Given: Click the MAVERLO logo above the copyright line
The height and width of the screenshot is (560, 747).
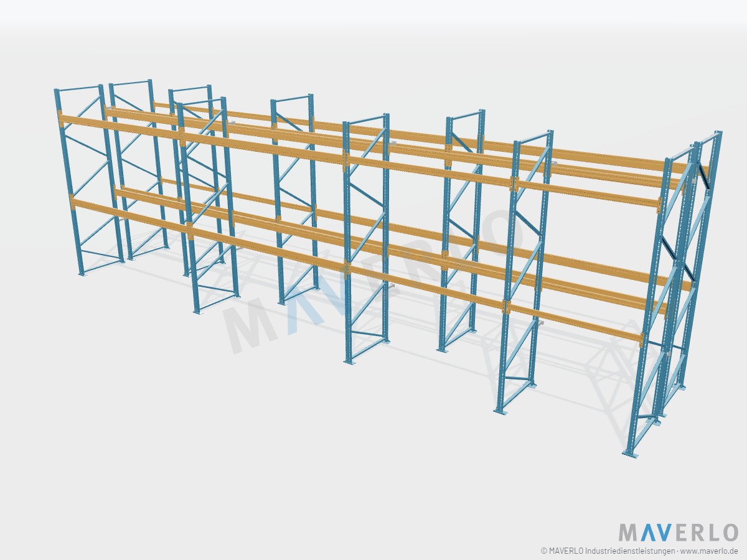Looking at the screenshot, I should point(679,533).
